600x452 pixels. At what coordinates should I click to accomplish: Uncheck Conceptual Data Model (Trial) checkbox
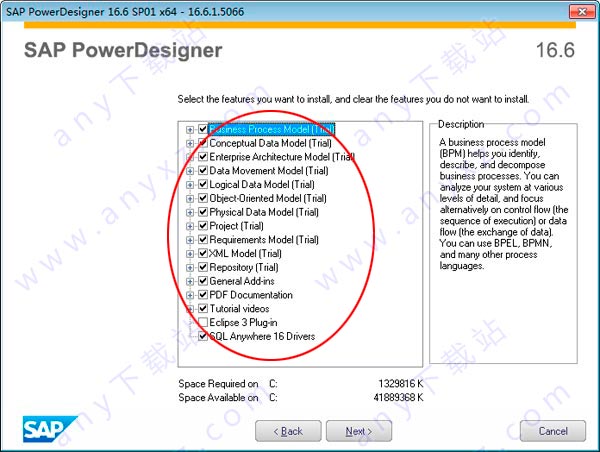[x=203, y=143]
